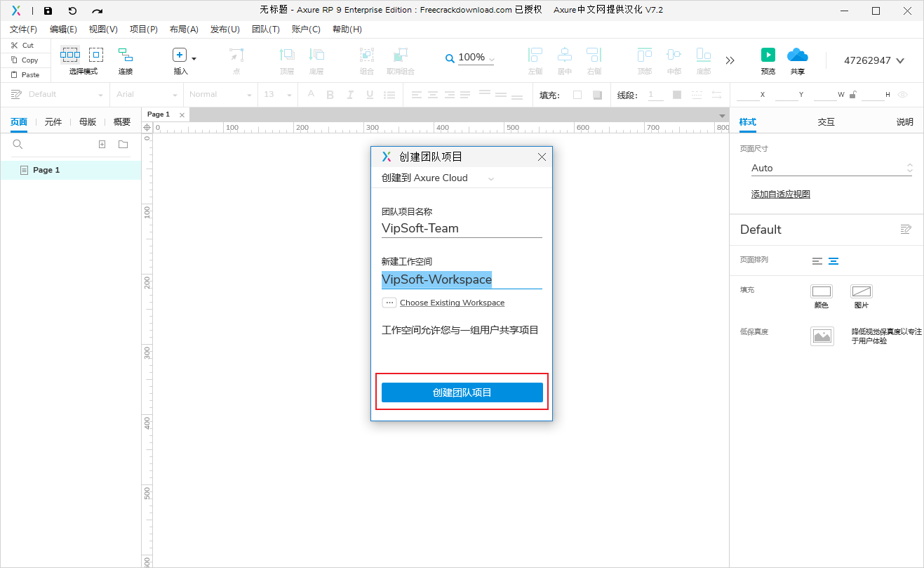Screen dimensions: 924x568
Task: Click the redo arrow icon
Action: tap(97, 11)
